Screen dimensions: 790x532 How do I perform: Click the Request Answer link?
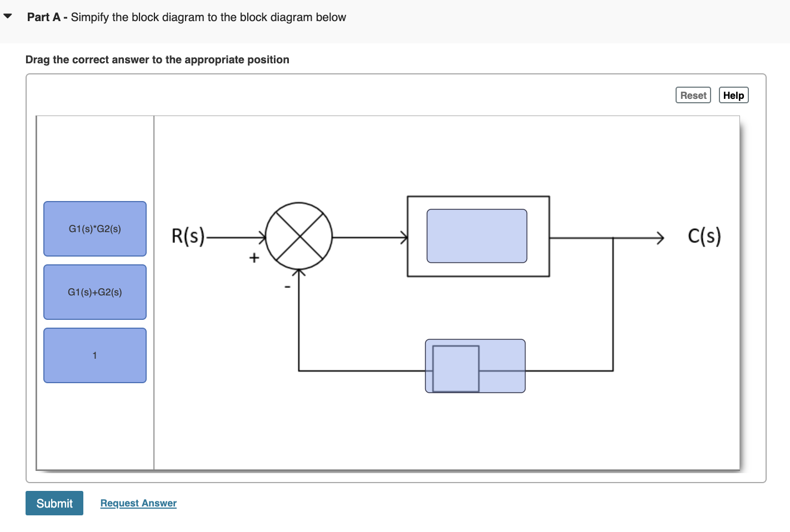(x=138, y=503)
